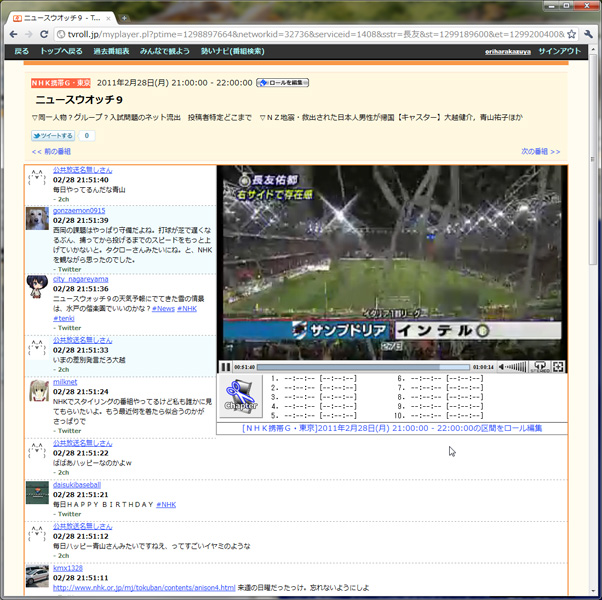Open Chrome wrench settings menu
This screenshot has height=600, width=602.
pyautogui.click(x=590, y=33)
